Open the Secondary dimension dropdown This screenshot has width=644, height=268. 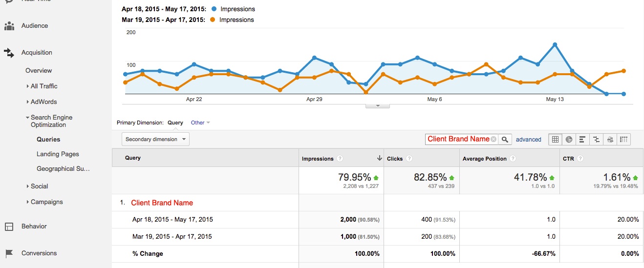pyautogui.click(x=155, y=139)
